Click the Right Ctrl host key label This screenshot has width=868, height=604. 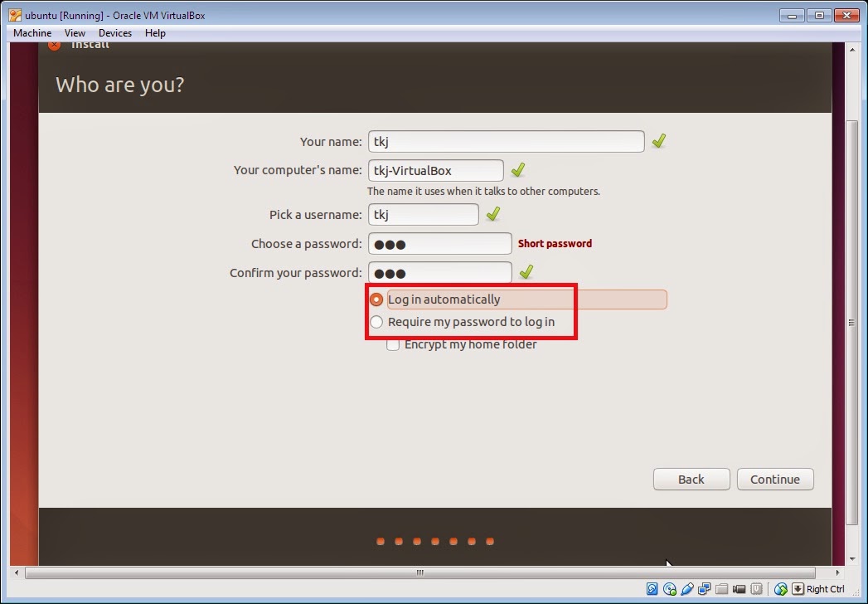[x=826, y=589]
